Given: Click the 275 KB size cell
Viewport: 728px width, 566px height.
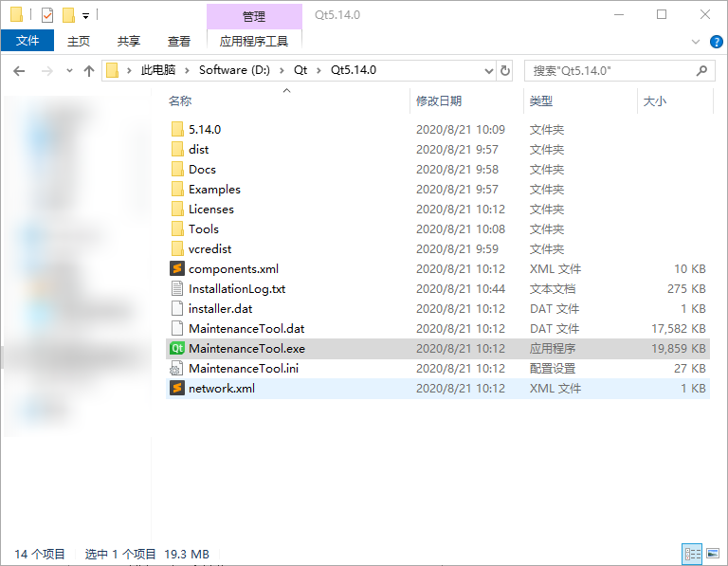Looking at the screenshot, I should [686, 289].
